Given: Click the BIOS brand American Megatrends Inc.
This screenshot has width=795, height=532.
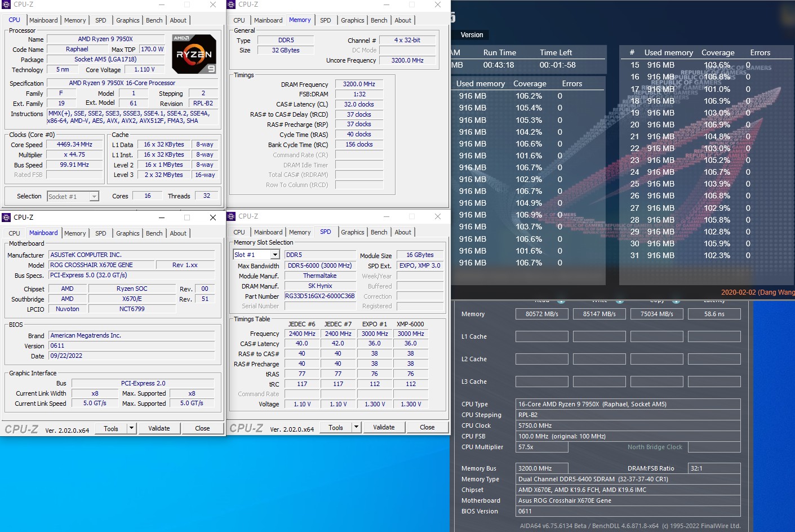Looking at the screenshot, I should click(x=132, y=336).
